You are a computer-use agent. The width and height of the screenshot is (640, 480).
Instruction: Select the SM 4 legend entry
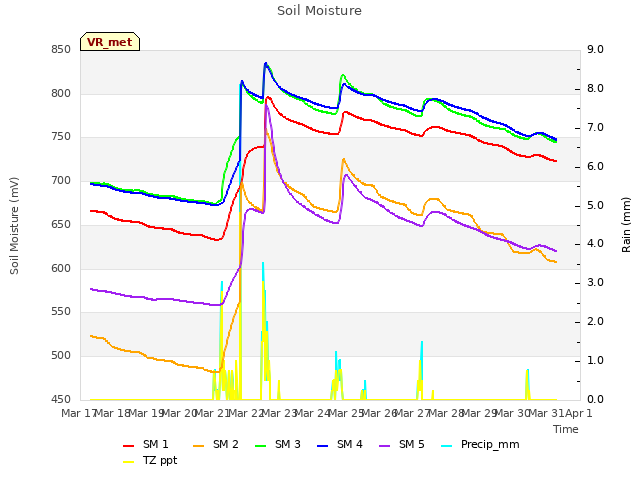[340, 444]
